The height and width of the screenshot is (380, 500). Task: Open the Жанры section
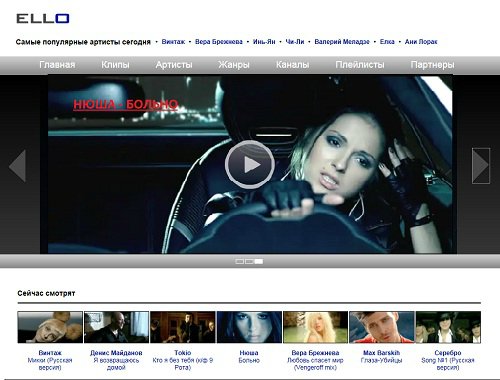coord(234,65)
